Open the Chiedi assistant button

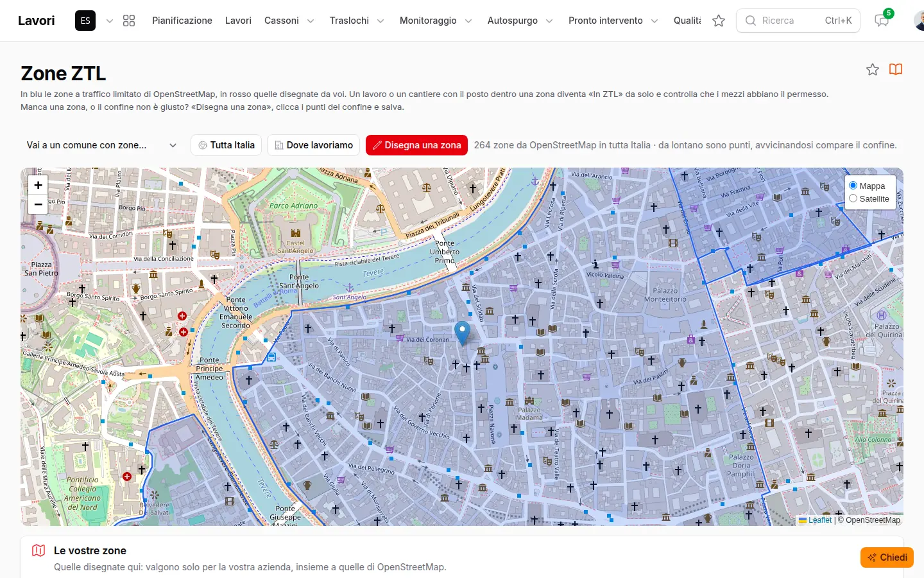coord(887,557)
